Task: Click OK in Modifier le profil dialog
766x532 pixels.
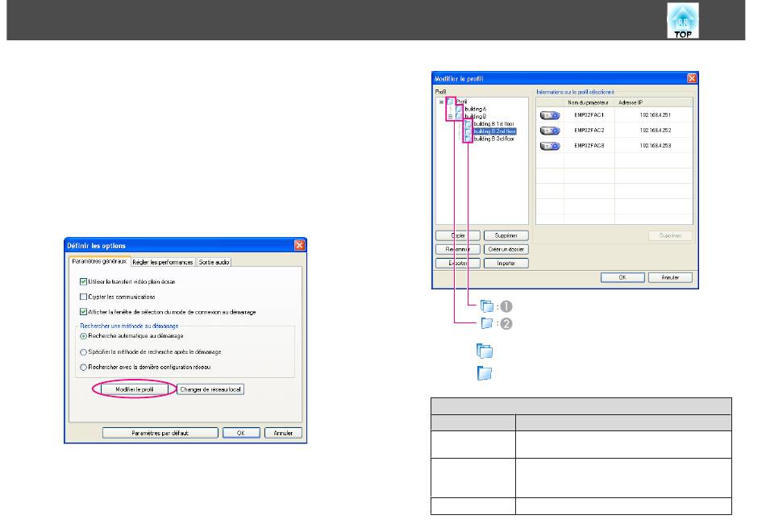Action: click(x=622, y=277)
